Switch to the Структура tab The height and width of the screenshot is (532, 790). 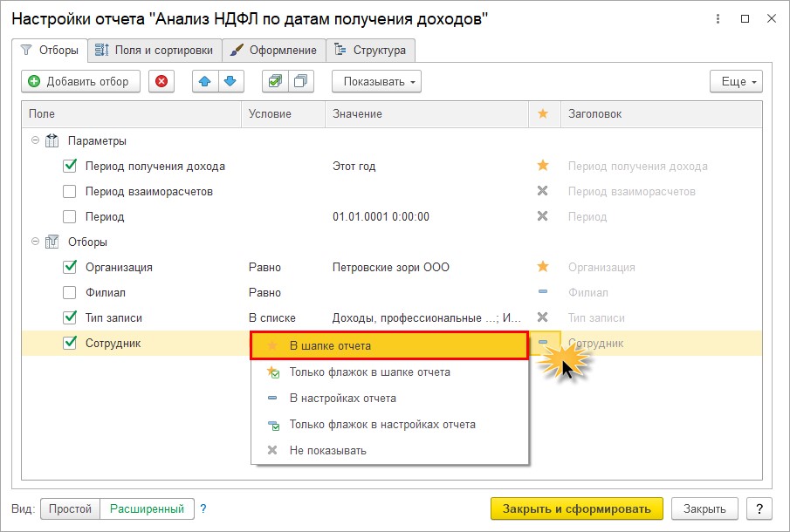371,51
